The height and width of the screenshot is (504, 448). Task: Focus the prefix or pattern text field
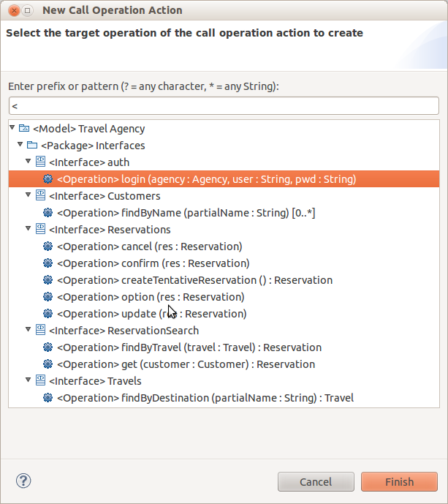pyautogui.click(x=224, y=106)
